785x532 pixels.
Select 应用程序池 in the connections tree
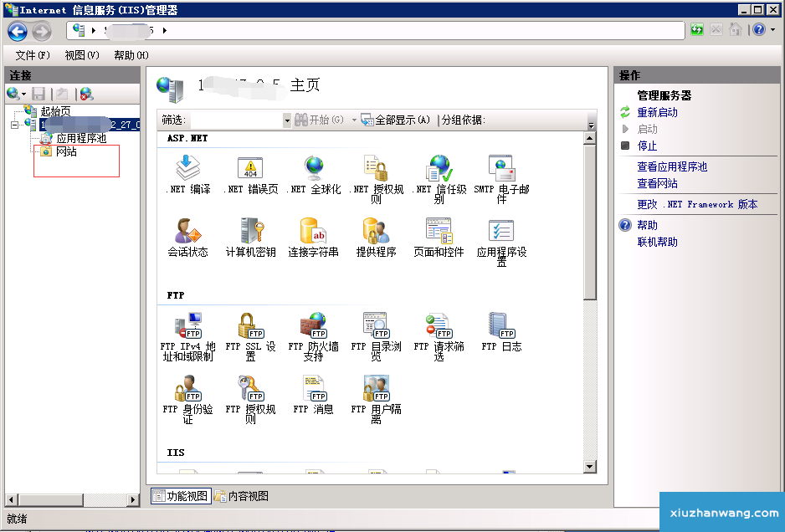coord(82,138)
